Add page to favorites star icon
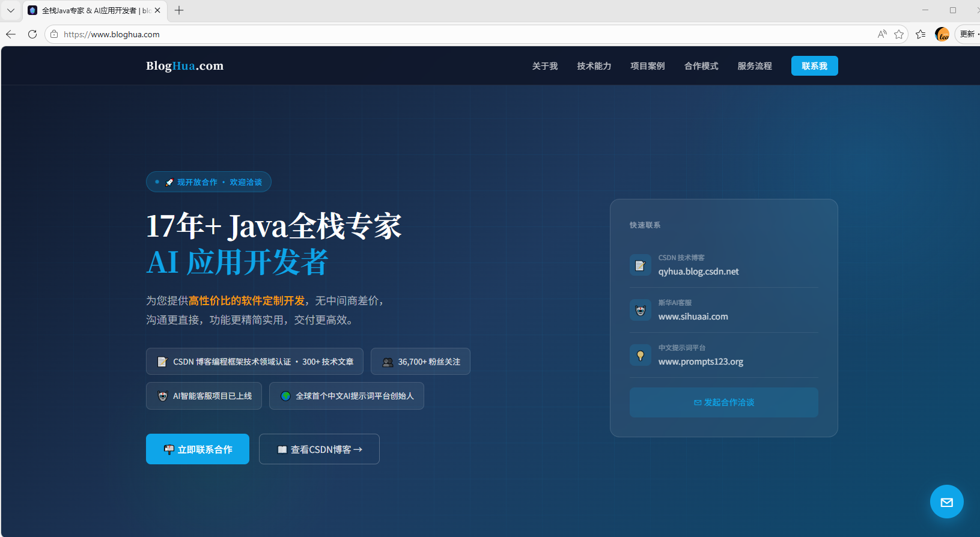980x537 pixels. click(899, 34)
